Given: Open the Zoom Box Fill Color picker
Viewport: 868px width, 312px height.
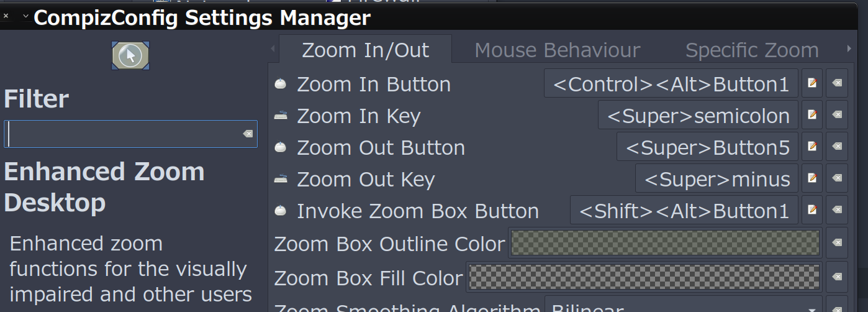Looking at the screenshot, I should 644,277.
